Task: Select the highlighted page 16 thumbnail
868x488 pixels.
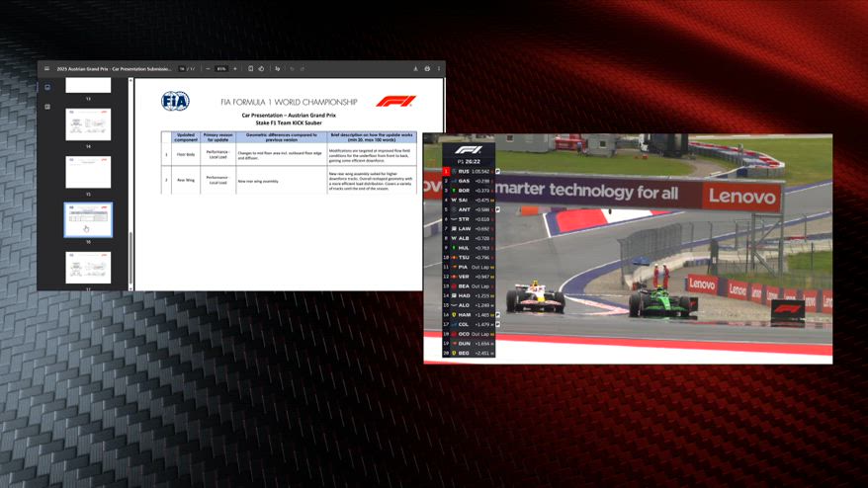Action: (x=88, y=219)
